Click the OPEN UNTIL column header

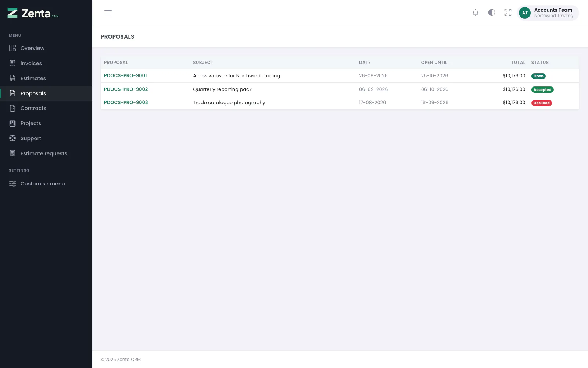434,63
